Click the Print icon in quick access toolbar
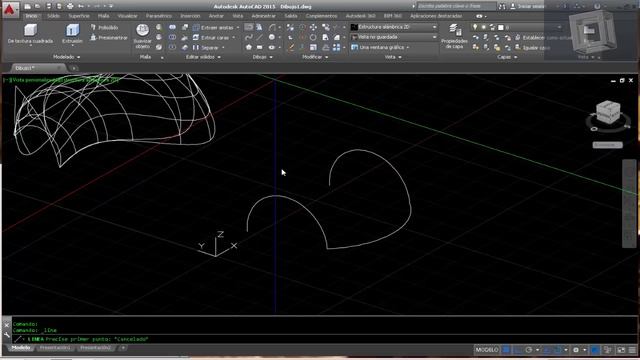 70,6
